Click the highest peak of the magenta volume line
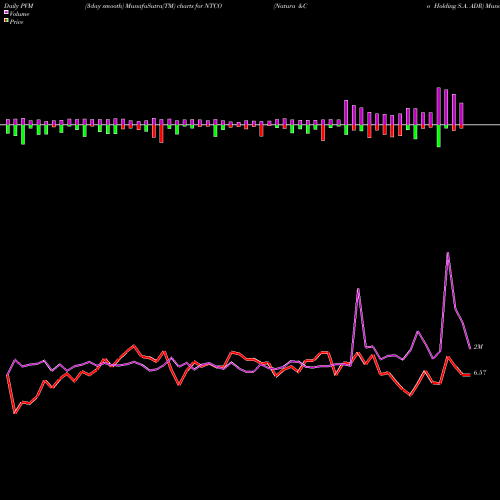500x500 pixels. pos(448,253)
